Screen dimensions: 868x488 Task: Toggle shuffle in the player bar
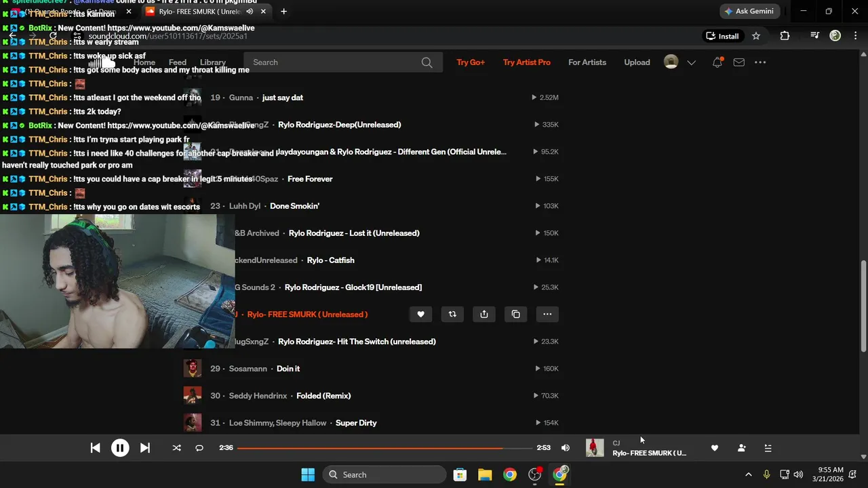point(176,448)
